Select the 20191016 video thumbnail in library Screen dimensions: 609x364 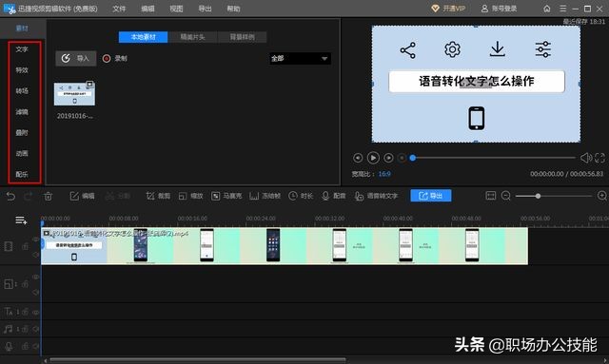(74, 94)
